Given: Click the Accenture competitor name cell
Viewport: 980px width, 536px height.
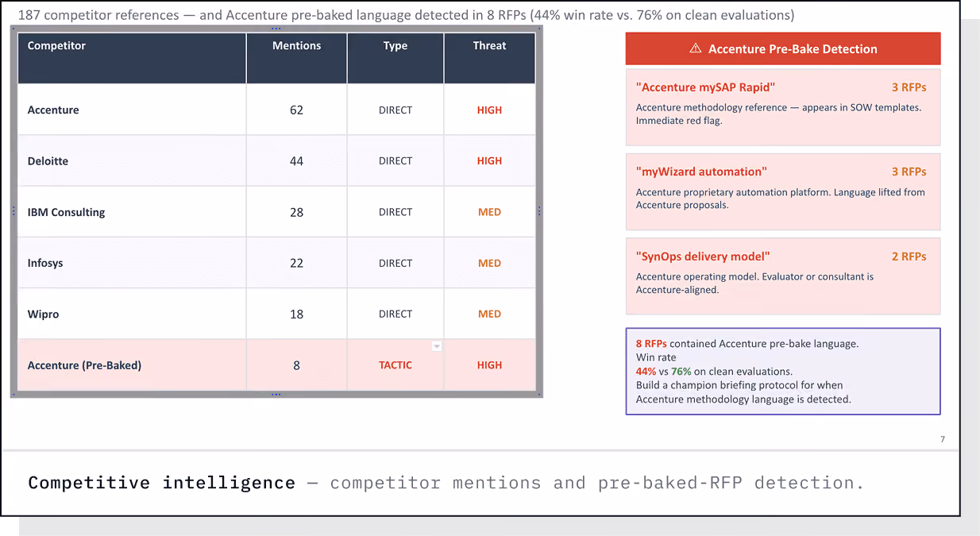Looking at the screenshot, I should click(x=132, y=110).
